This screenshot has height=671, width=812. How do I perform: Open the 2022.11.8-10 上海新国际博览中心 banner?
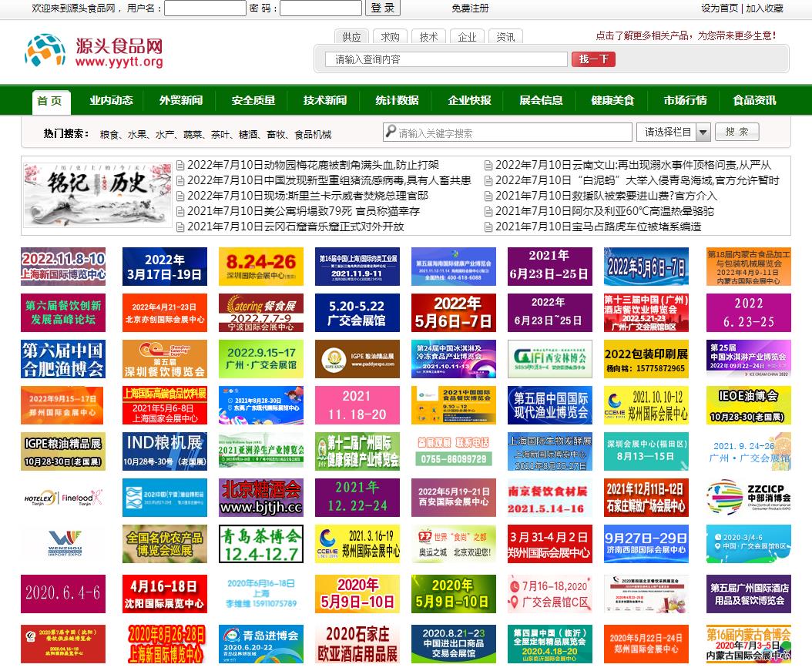point(63,267)
